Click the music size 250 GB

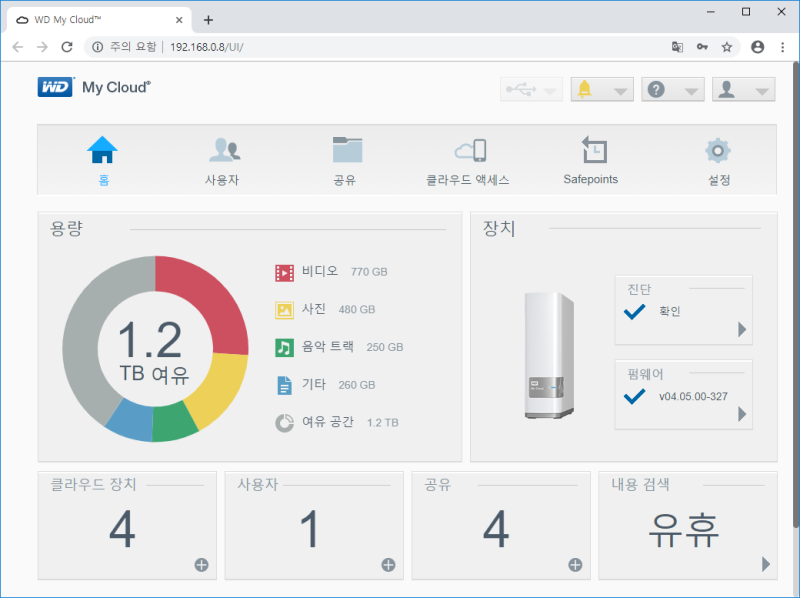tap(385, 347)
